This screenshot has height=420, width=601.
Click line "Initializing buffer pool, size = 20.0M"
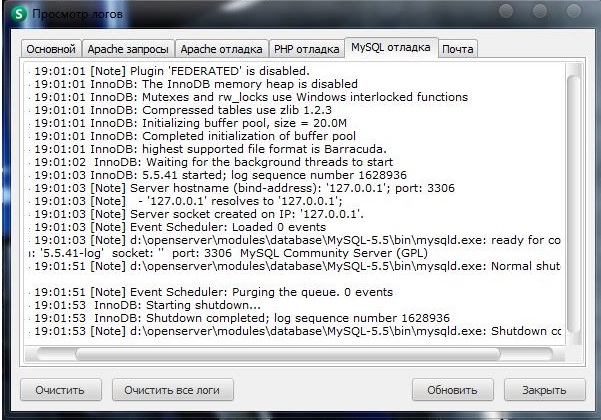pos(190,123)
